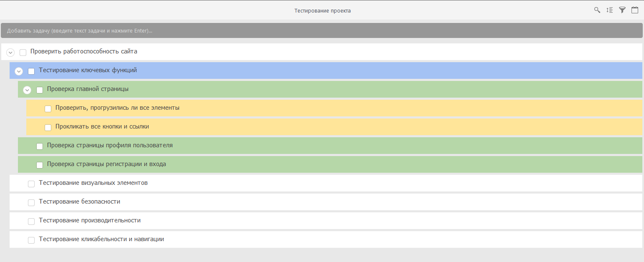Screen dimensions: 644x262
Task: Click the 'Тестирование проекта' title
Action: 322,11
